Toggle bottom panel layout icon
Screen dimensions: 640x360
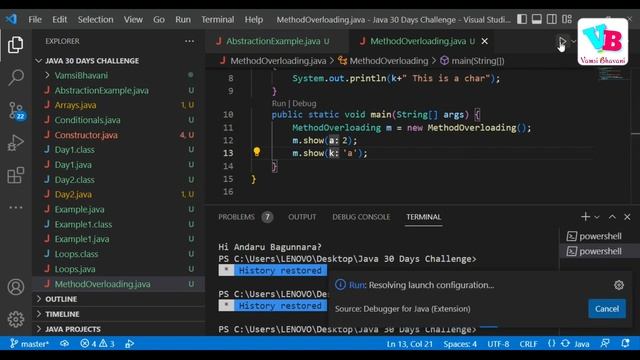(536, 19)
